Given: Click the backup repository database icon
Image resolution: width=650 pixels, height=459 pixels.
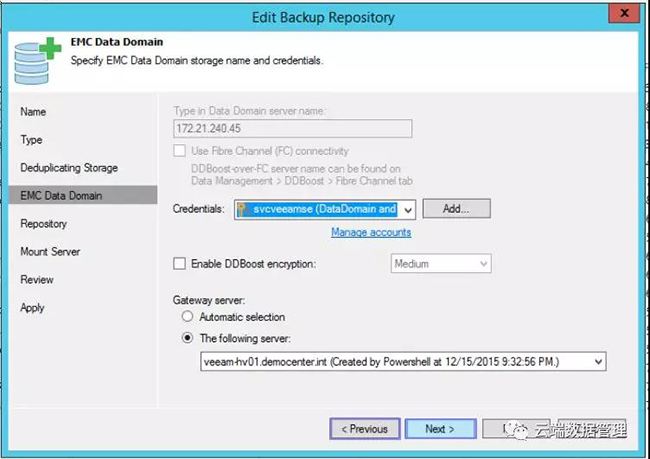Looking at the screenshot, I should click(37, 61).
